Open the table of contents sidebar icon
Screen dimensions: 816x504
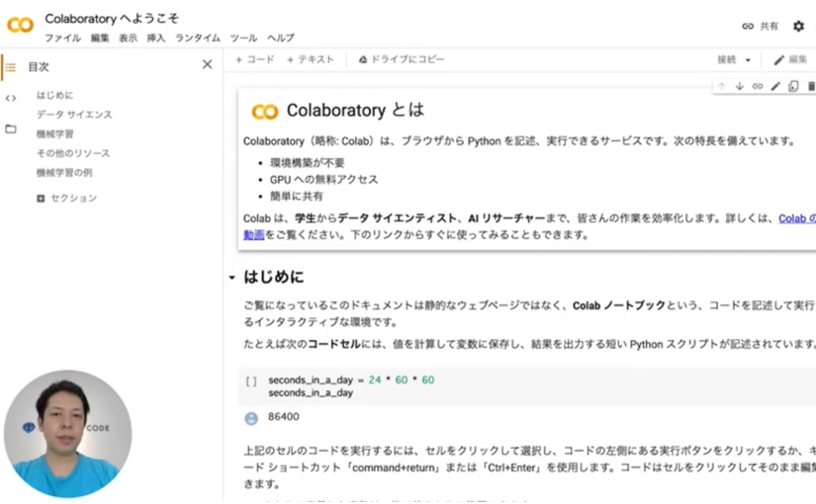[x=11, y=67]
